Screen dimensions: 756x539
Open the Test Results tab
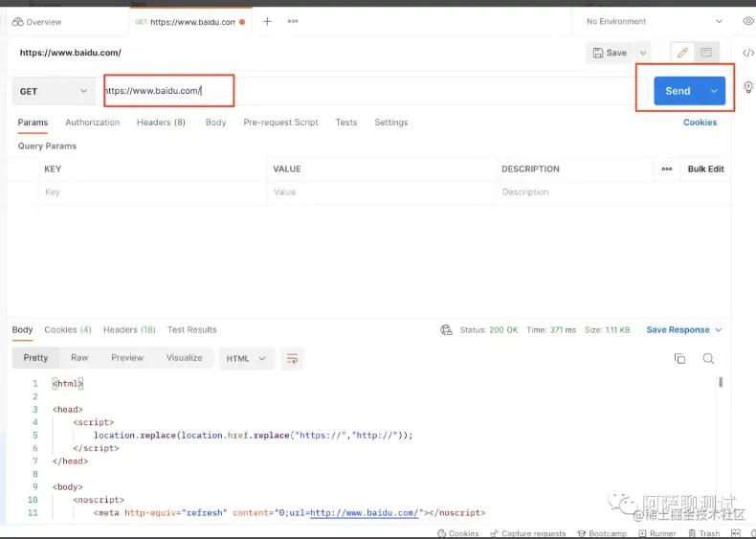coord(192,330)
